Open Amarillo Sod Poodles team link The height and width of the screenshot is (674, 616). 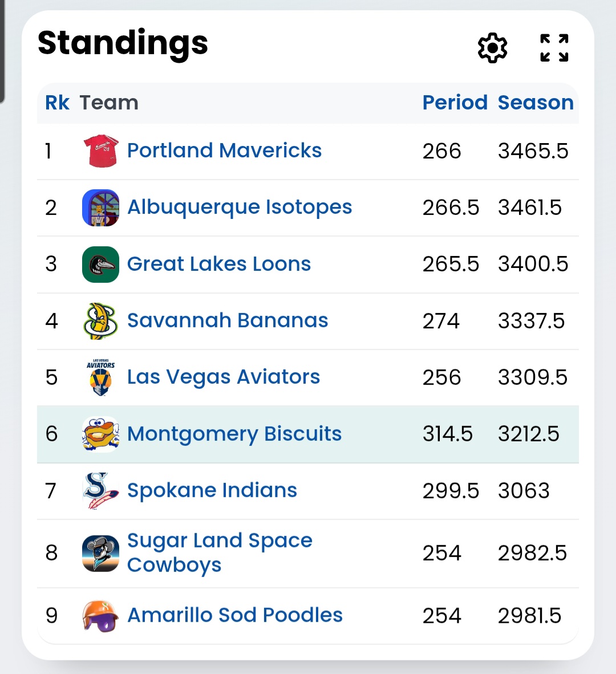click(235, 615)
